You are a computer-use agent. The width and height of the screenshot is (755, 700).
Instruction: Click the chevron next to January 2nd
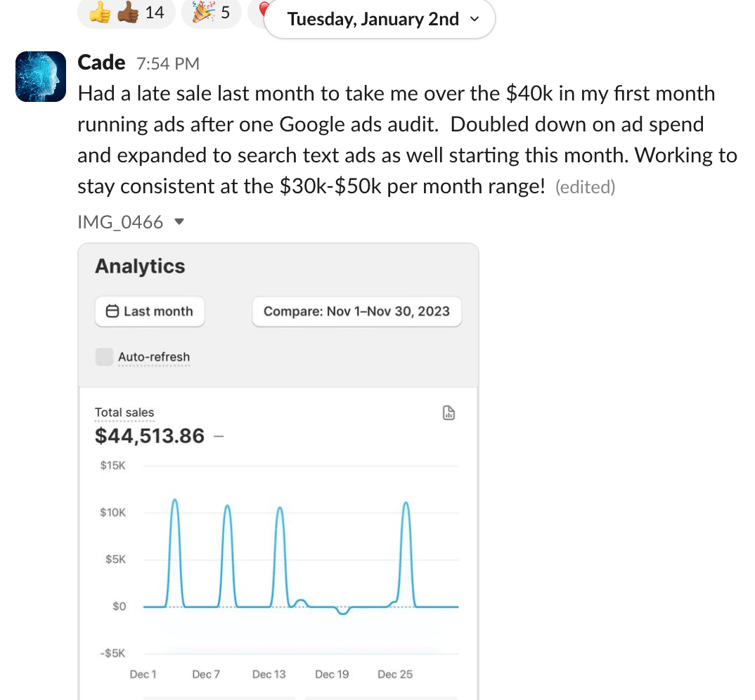pos(475,20)
